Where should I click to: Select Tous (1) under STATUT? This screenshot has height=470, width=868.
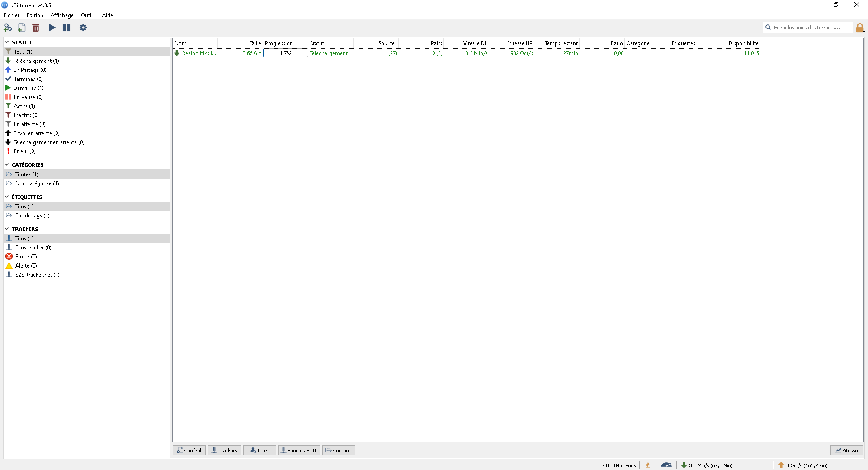(87, 52)
